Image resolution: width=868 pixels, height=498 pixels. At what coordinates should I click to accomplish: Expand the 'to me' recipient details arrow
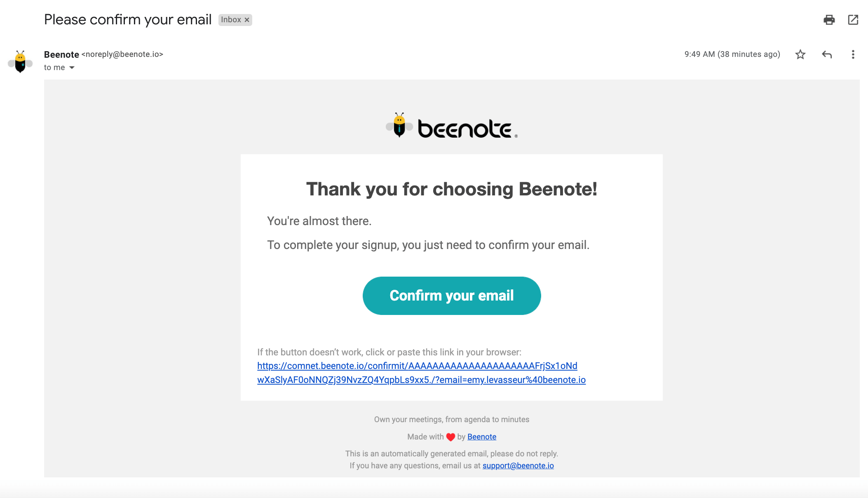point(72,68)
